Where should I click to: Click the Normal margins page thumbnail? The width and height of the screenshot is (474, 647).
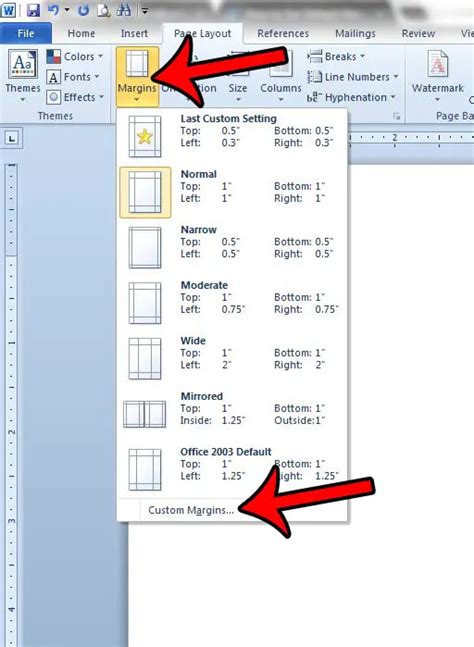pos(144,192)
